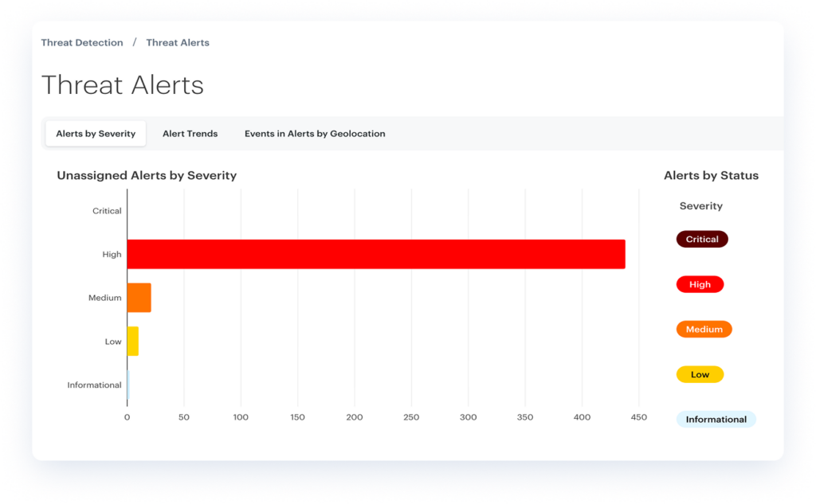Open Events in Alerts by Geolocation tab

click(315, 134)
